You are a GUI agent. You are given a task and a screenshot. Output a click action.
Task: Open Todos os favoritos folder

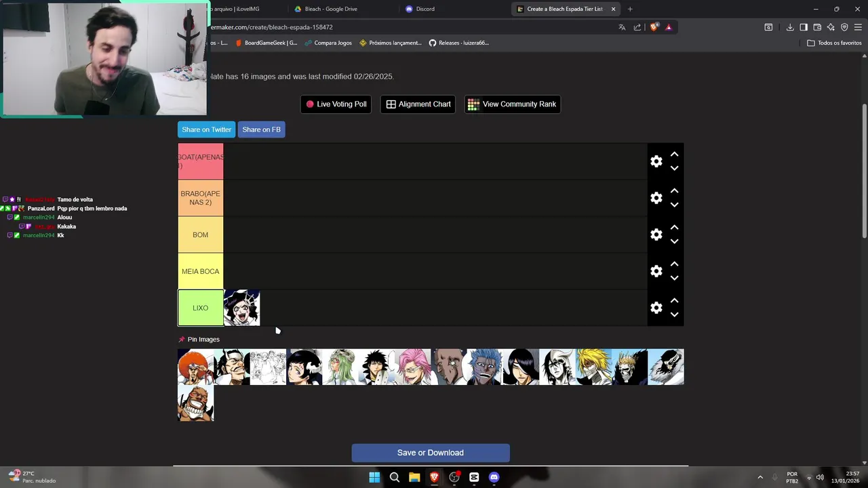tap(834, 43)
